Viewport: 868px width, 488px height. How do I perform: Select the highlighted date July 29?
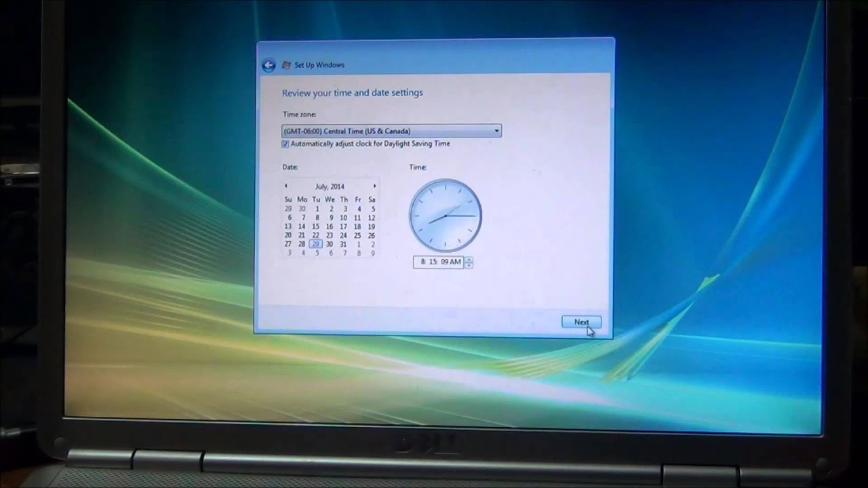pyautogui.click(x=315, y=244)
